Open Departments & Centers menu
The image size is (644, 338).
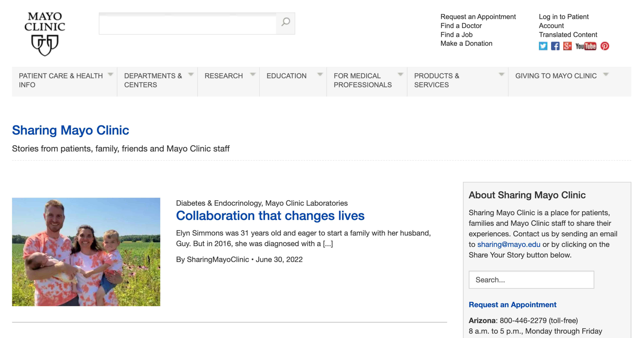pos(153,80)
